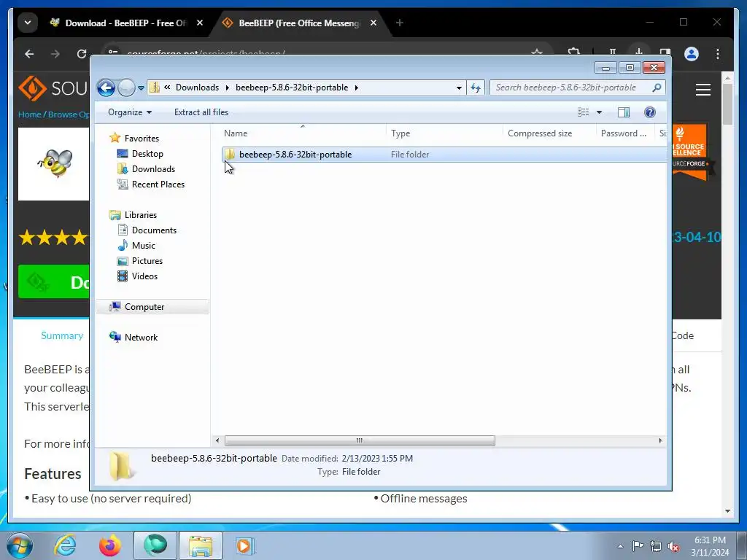Open recent locations dropdown beside Forward button

click(141, 88)
